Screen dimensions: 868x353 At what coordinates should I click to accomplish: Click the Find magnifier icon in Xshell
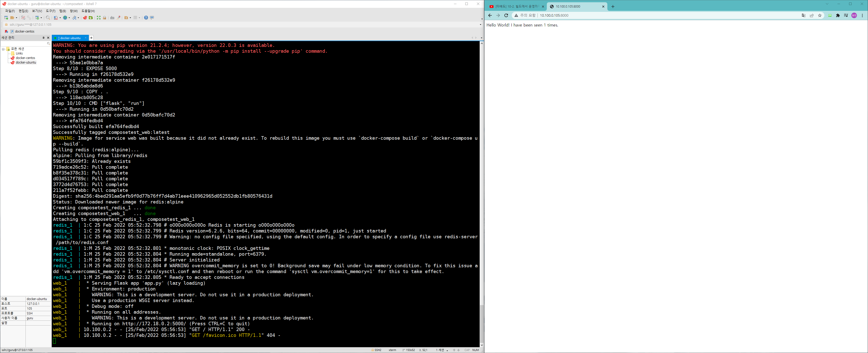[48, 17]
